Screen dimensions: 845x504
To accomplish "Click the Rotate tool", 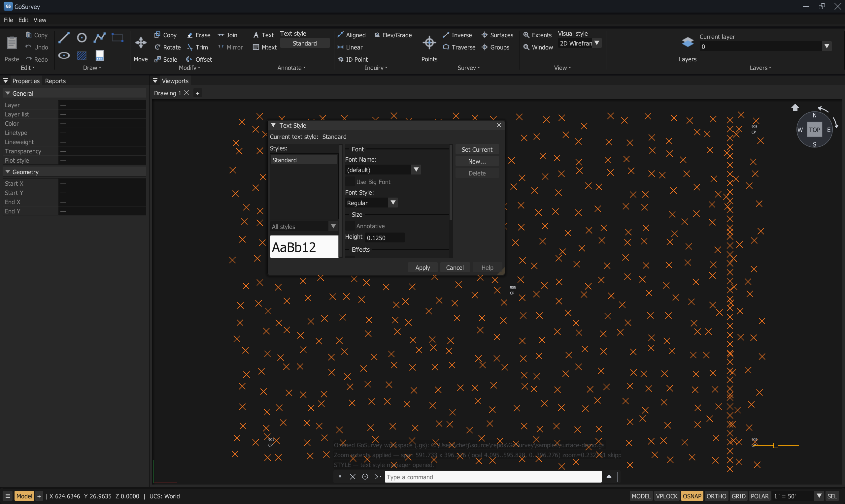I will click(x=167, y=47).
